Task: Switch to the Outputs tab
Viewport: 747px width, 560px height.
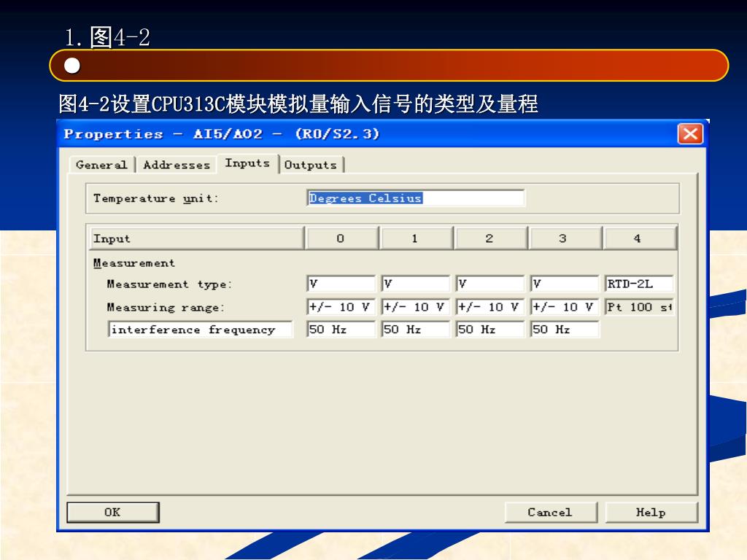Action: coord(311,165)
